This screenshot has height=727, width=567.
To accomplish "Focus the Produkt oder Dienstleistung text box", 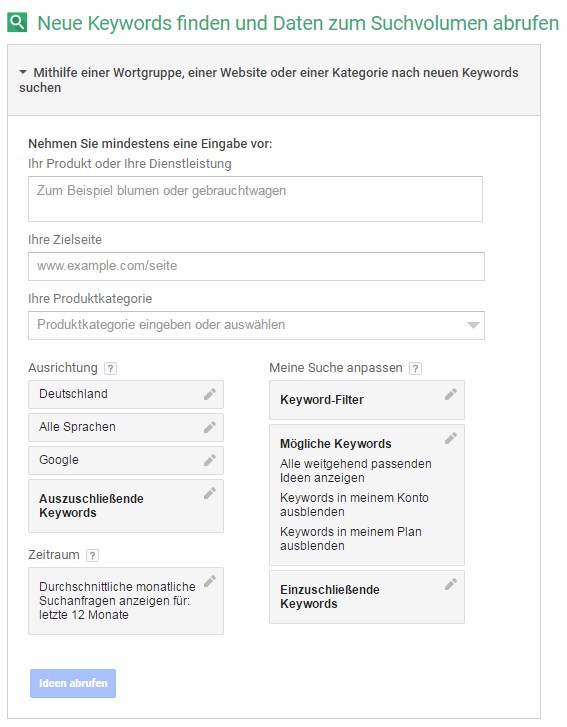I will coord(255,199).
